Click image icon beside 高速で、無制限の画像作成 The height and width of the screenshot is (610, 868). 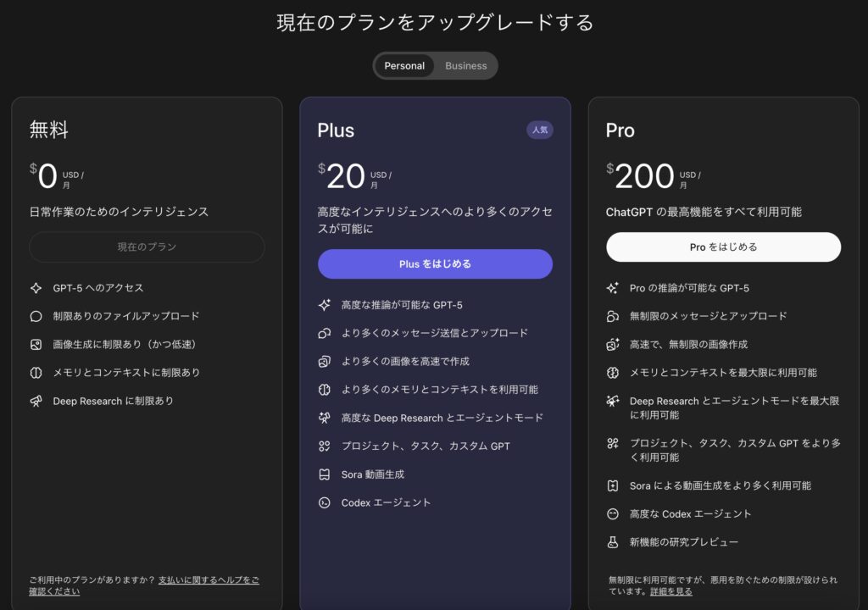pyautogui.click(x=613, y=344)
